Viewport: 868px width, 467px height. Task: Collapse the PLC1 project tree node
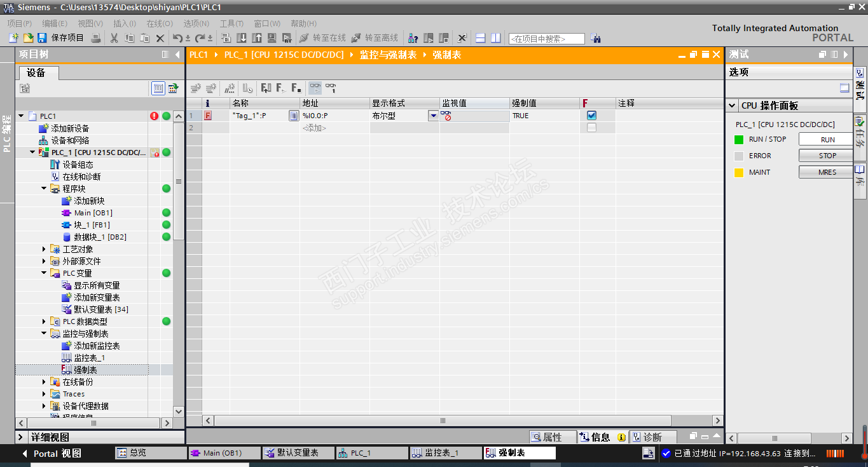point(21,116)
